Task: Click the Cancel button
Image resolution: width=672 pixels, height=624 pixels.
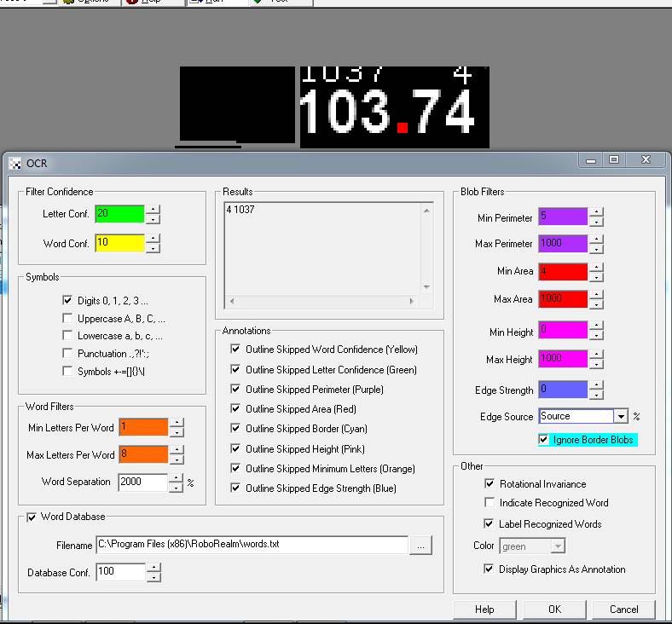Action: [624, 610]
